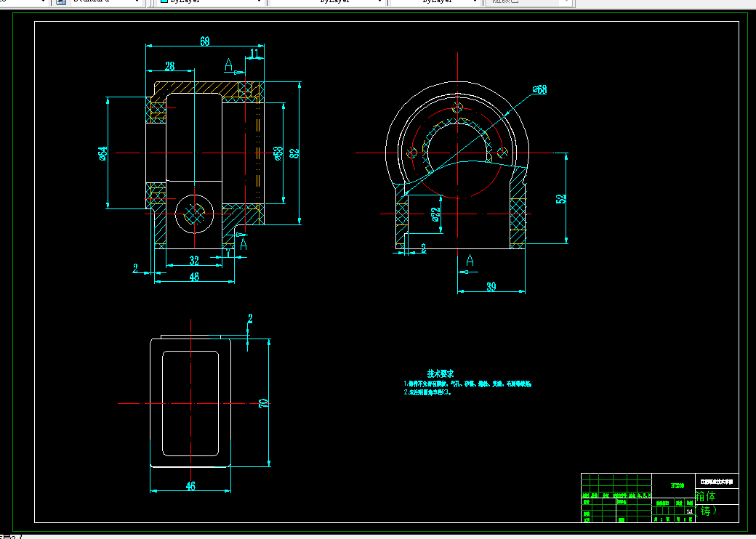Select the 7 dimension text
The height and width of the screenshot is (539, 756).
pyautogui.click(x=228, y=253)
